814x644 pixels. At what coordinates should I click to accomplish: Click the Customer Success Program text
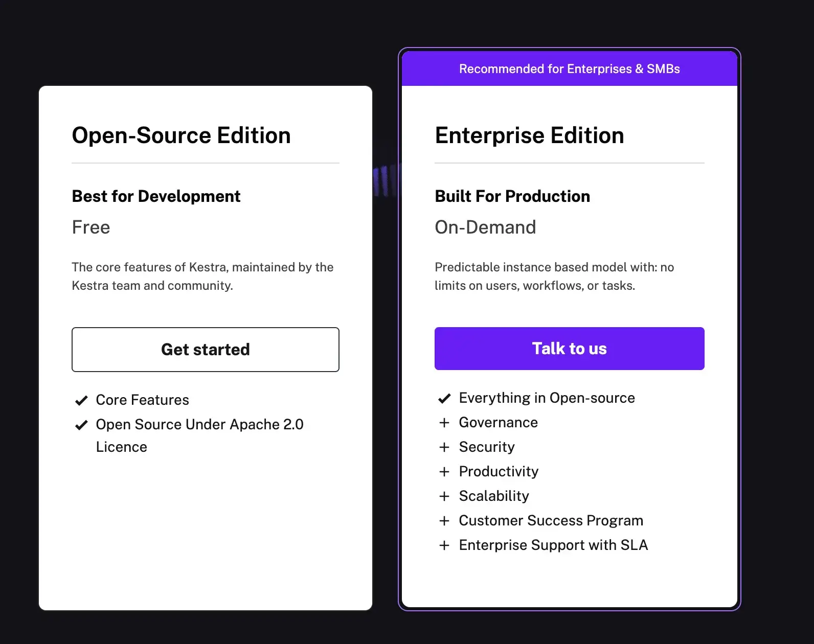tap(551, 521)
